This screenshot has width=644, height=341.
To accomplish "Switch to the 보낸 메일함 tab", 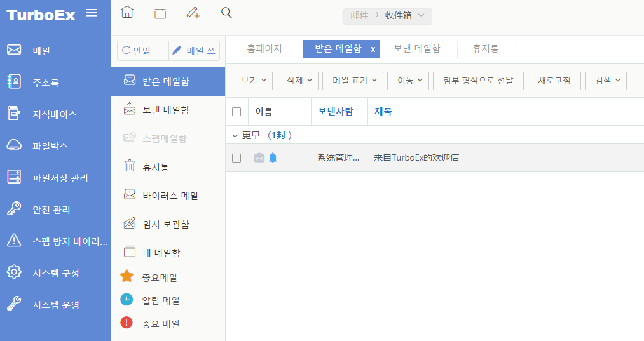I will [416, 49].
